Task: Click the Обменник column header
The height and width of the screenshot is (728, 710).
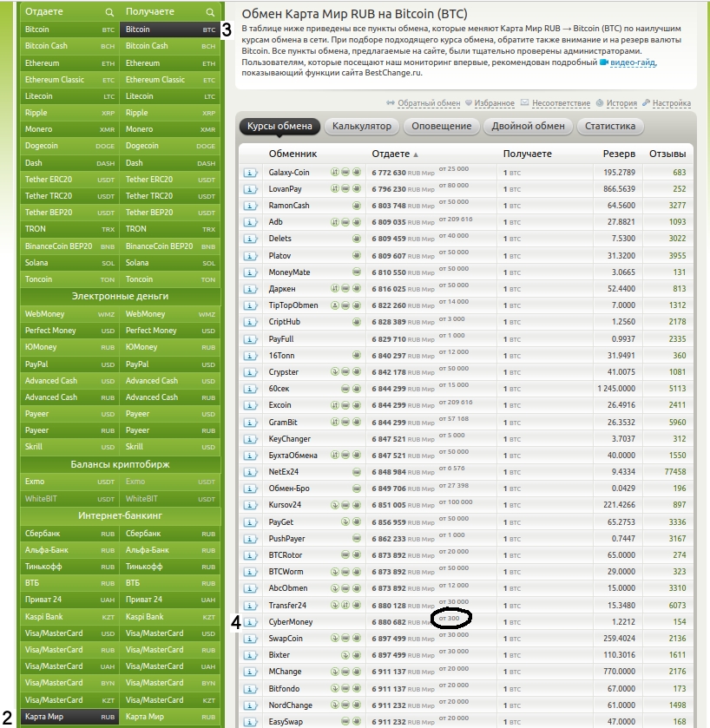Action: click(293, 154)
